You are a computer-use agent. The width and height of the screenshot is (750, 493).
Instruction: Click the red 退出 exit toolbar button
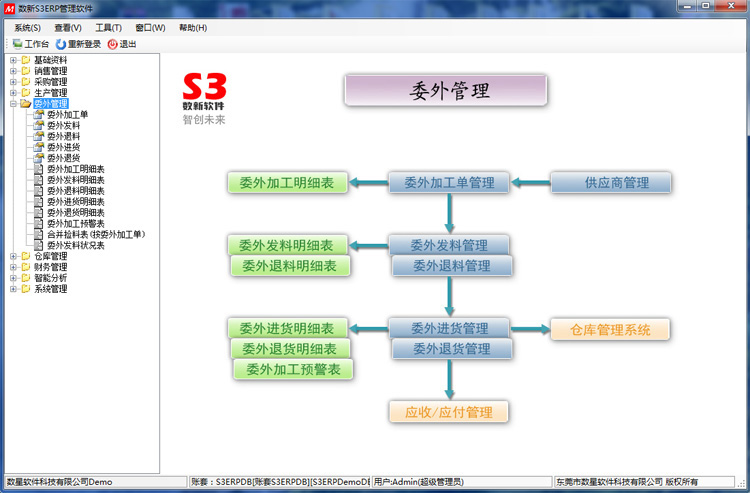point(122,44)
